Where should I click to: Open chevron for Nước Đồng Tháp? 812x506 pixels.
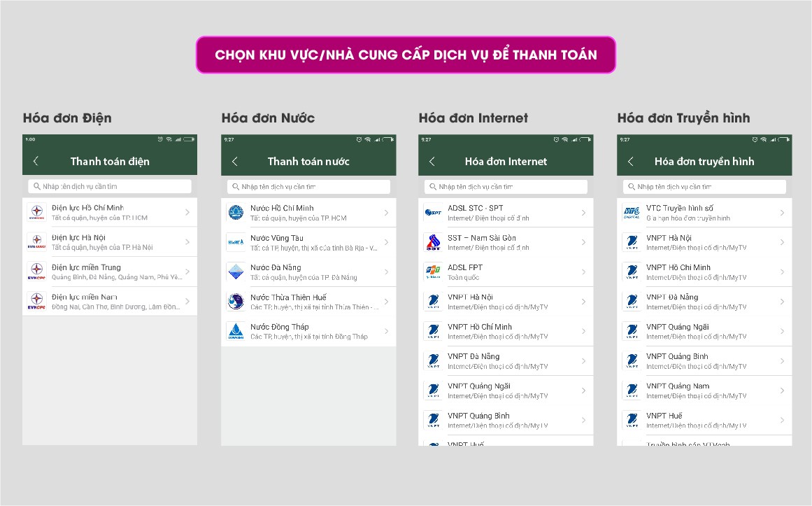pos(386,331)
